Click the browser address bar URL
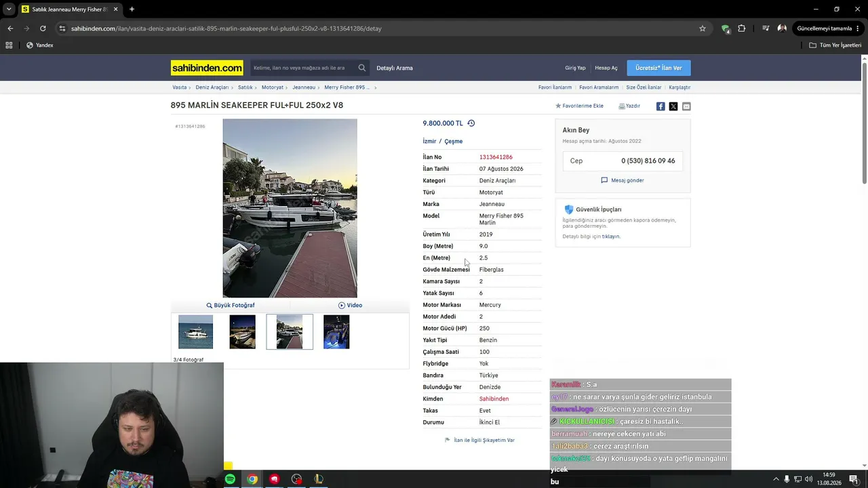 pyautogui.click(x=226, y=28)
